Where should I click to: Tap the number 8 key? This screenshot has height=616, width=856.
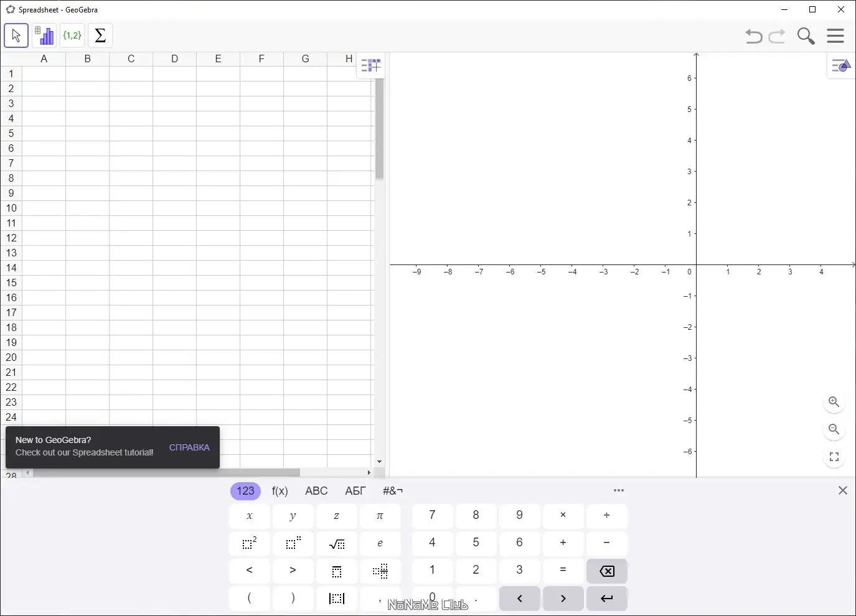[x=476, y=516]
